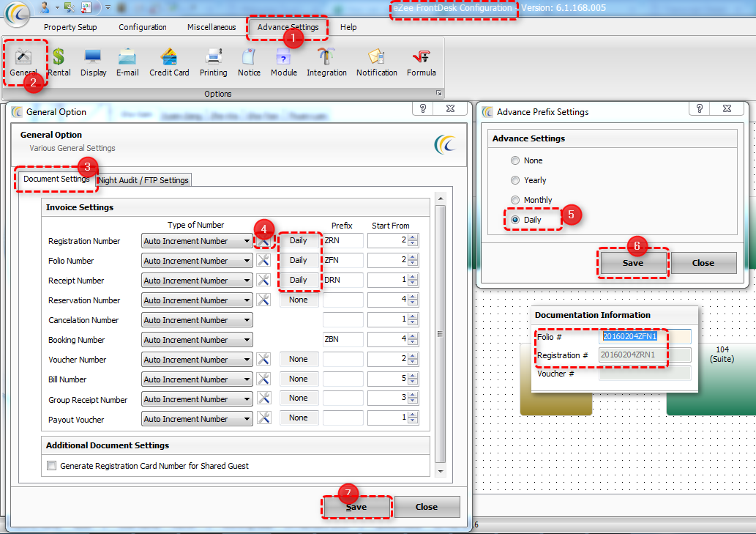Click scrollbar down arrow in Document Settings
This screenshot has width=756, height=534.
pos(440,471)
